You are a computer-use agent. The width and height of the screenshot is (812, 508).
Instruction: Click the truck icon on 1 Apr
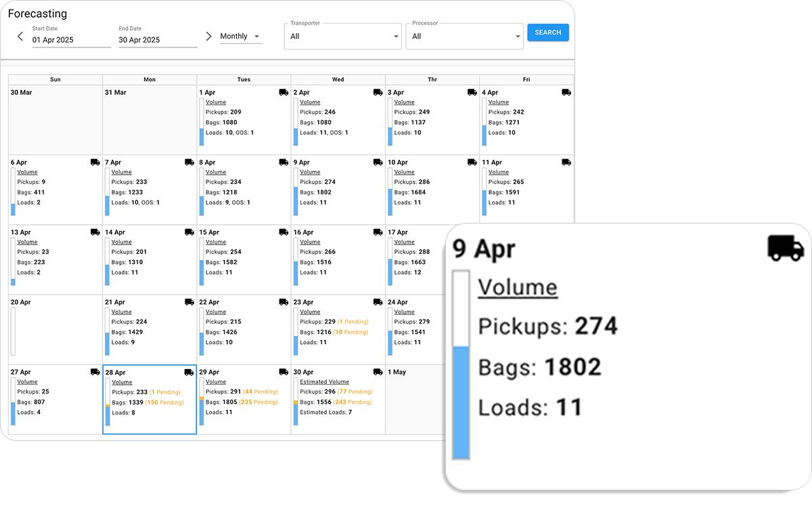(x=284, y=92)
